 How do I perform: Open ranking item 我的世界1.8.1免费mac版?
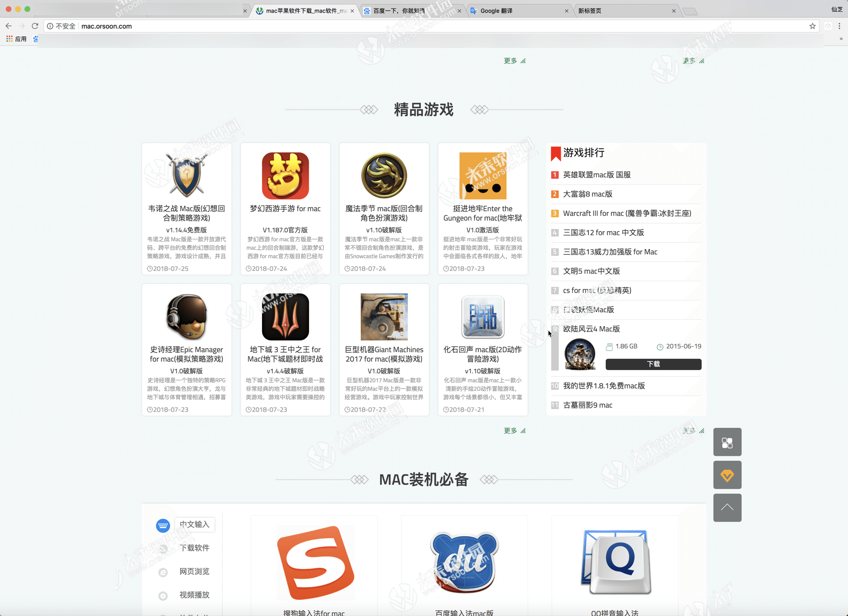click(604, 386)
